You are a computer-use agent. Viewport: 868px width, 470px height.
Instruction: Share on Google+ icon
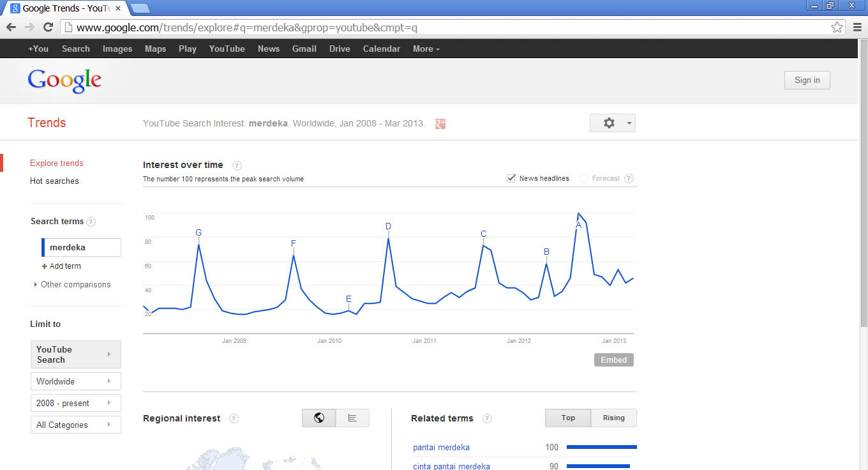(440, 124)
